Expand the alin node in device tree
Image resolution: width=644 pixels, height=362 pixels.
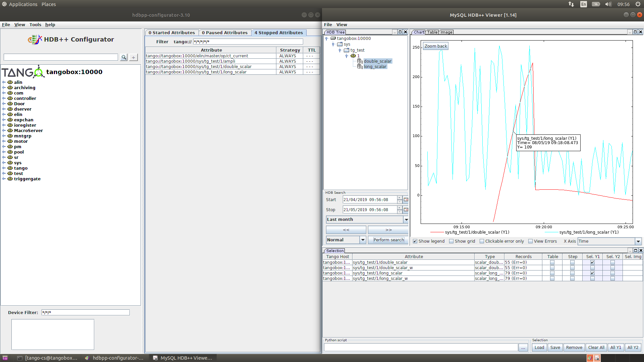click(4, 82)
